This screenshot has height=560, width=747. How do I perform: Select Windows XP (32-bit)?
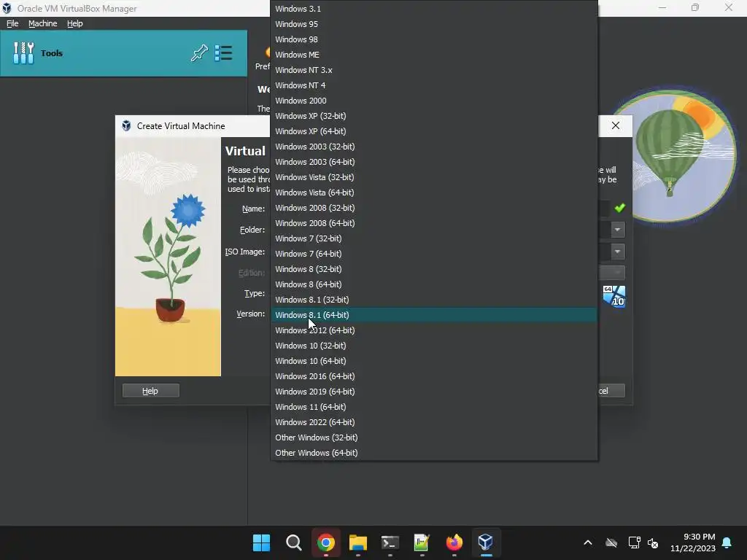pyautogui.click(x=434, y=116)
